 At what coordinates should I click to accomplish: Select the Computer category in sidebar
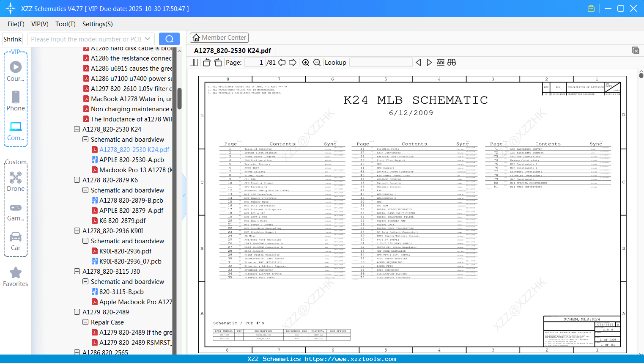pyautogui.click(x=16, y=131)
